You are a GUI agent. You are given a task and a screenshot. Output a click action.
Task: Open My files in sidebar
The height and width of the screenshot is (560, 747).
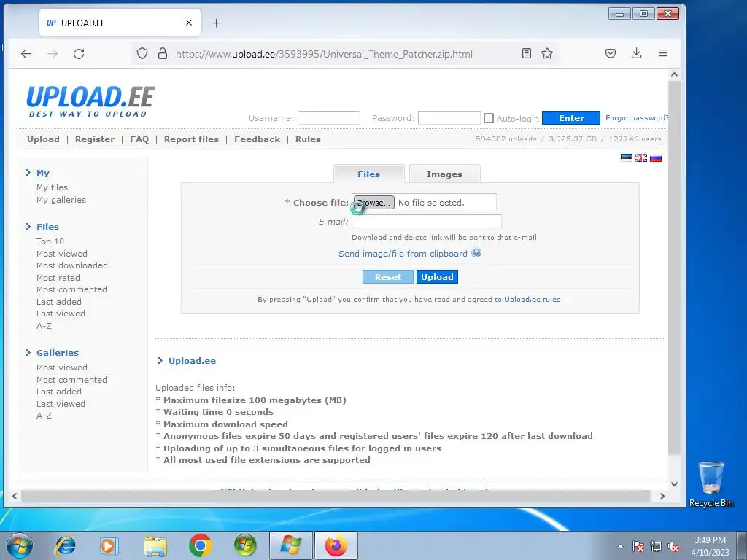click(53, 187)
